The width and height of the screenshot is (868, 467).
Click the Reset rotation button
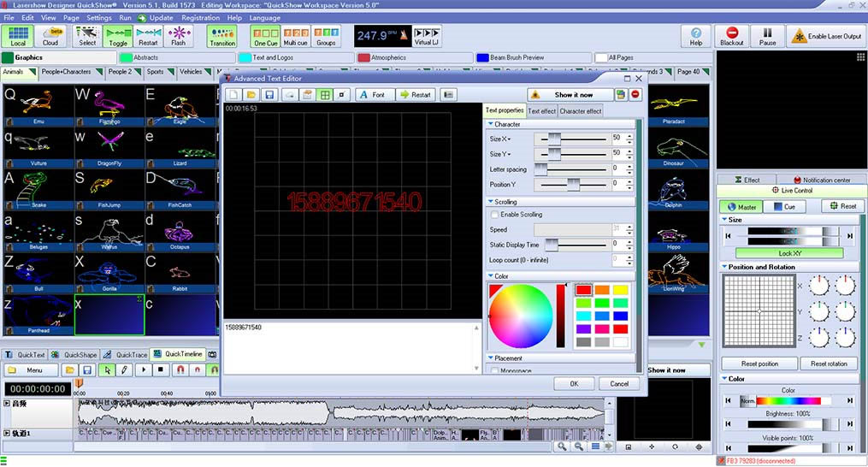coord(829,364)
